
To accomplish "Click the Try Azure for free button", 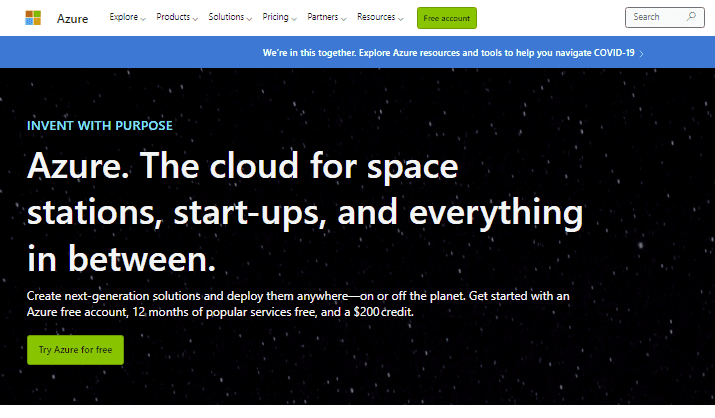I will pos(75,350).
